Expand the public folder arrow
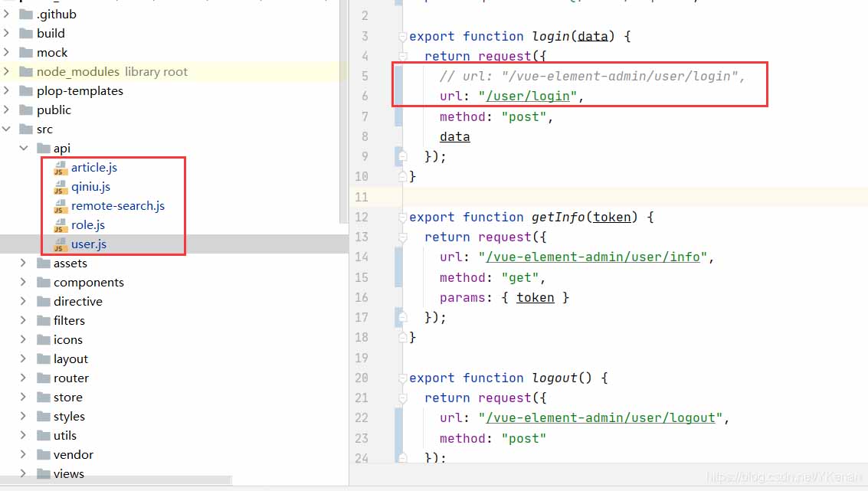Screen dimensions: 868x491 point(6,110)
